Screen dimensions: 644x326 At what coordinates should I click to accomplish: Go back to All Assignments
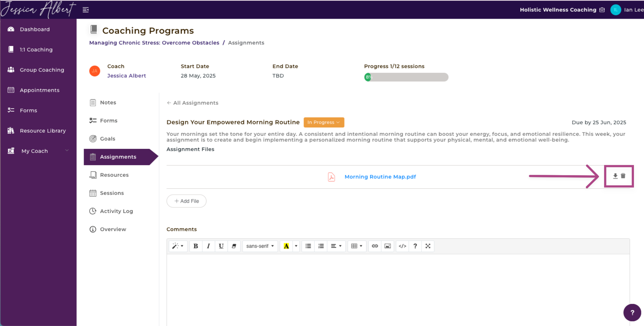click(193, 103)
